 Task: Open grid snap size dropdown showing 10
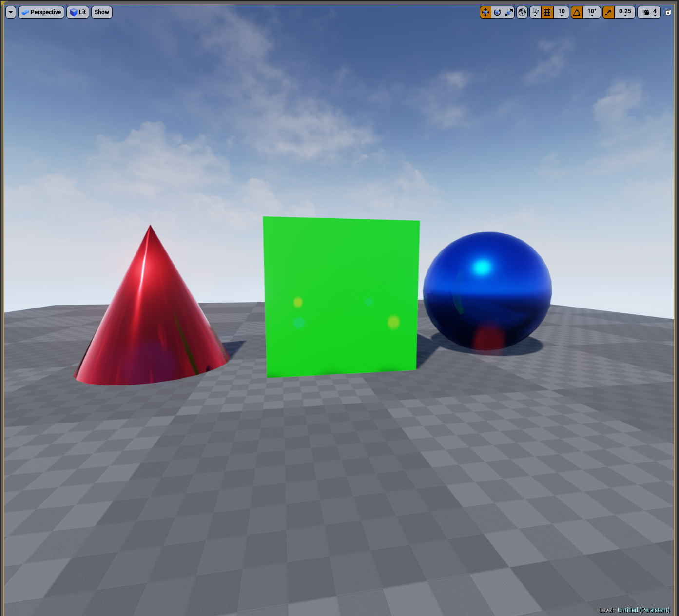(562, 12)
